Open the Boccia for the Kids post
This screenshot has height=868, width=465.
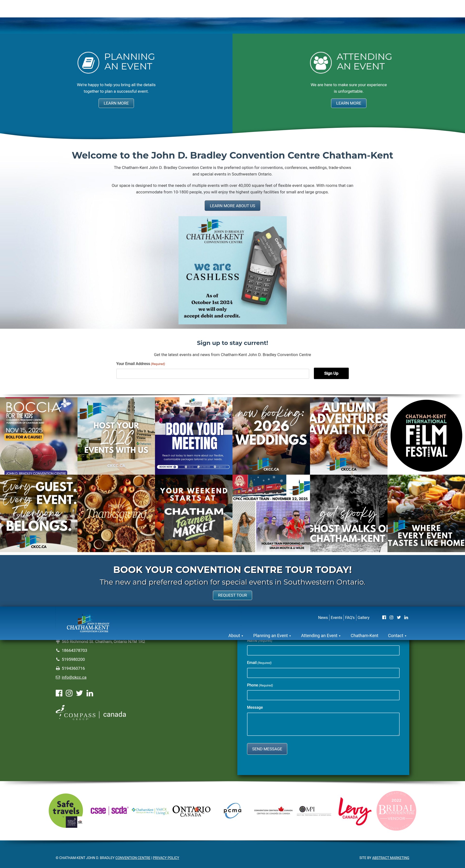coord(39,436)
